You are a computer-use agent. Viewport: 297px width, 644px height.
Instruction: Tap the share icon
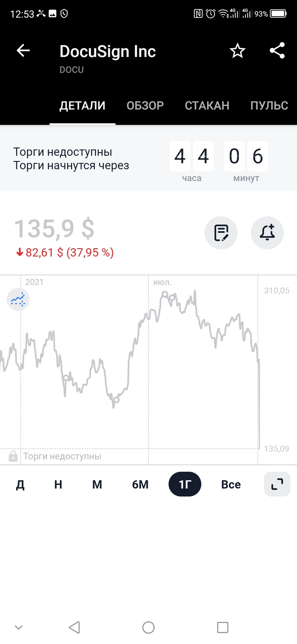pyautogui.click(x=277, y=51)
